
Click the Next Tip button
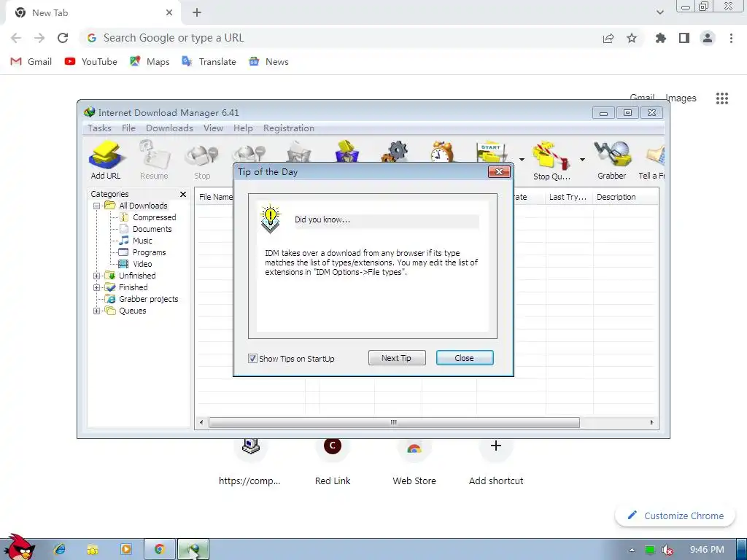[x=396, y=358]
